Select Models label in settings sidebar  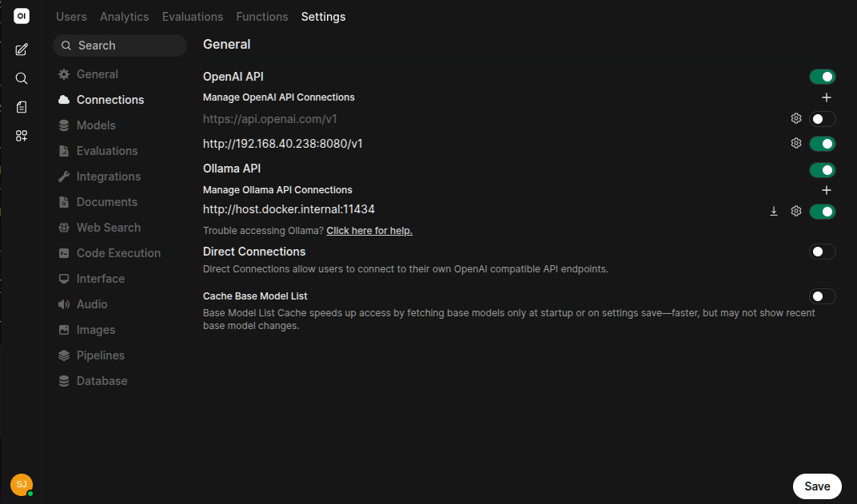pos(96,125)
